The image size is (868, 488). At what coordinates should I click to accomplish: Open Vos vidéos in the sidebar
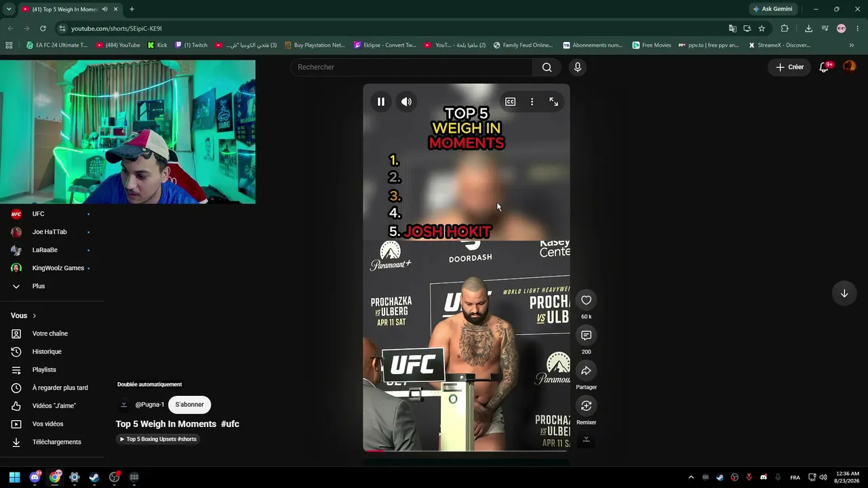pos(47,424)
